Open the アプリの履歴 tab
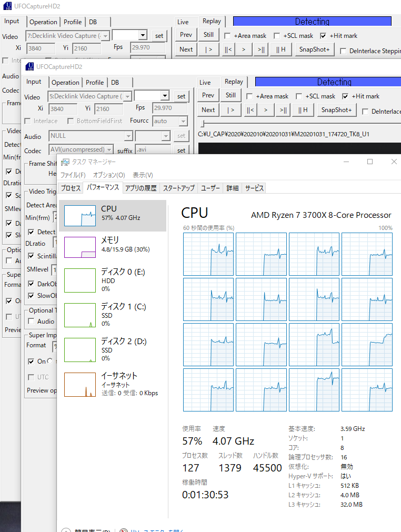The height and width of the screenshot is (532, 401). (141, 188)
